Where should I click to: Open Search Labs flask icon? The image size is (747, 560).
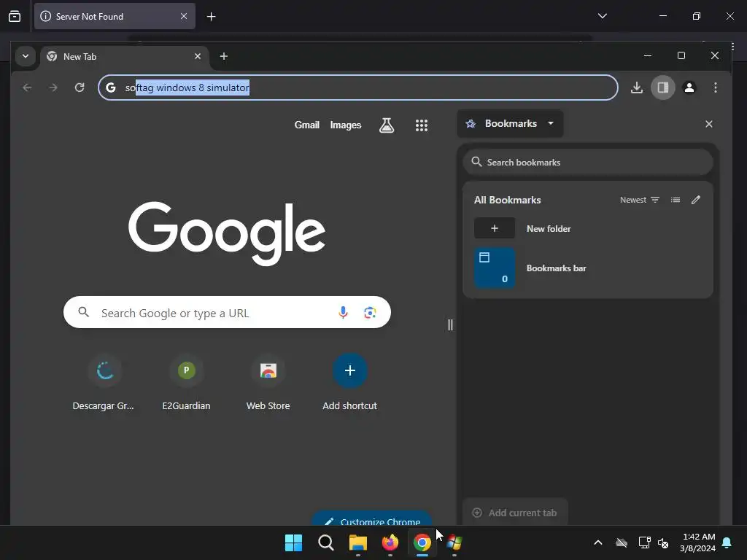tap(387, 125)
